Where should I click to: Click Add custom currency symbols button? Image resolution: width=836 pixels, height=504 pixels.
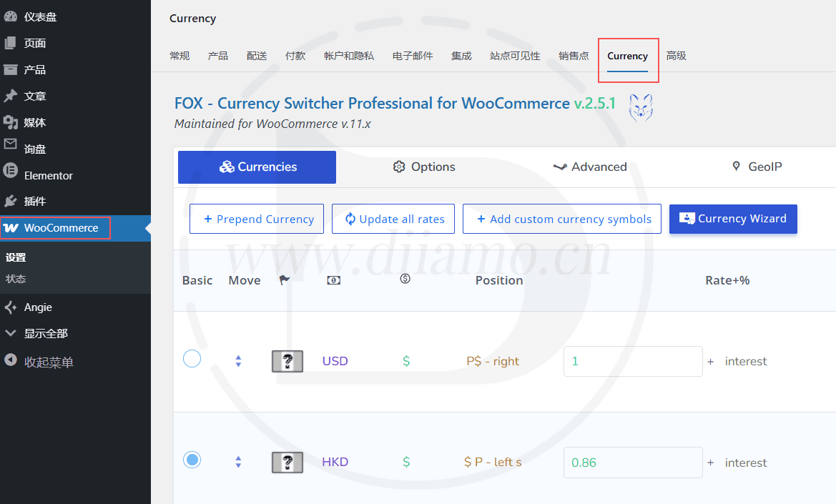click(x=562, y=219)
